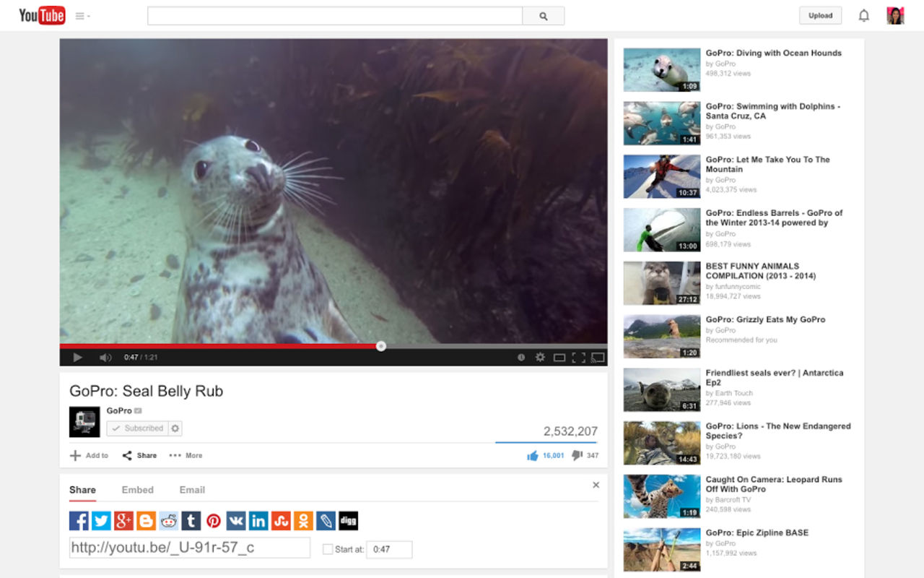This screenshot has height=578, width=924.
Task: Share the video to Facebook
Action: (x=77, y=519)
